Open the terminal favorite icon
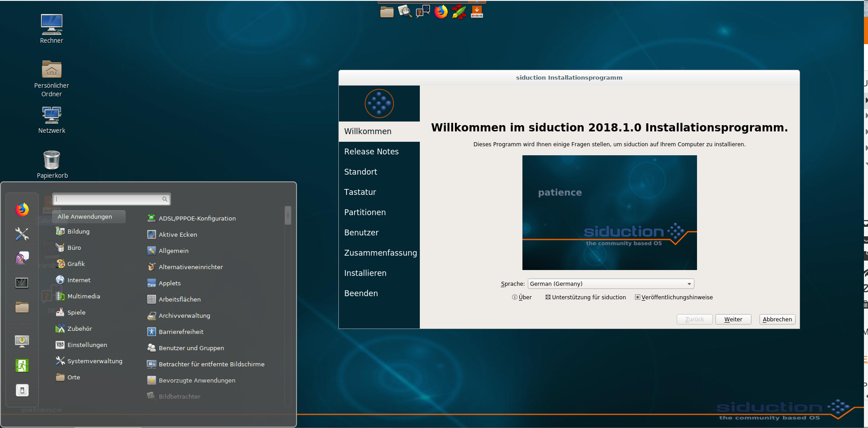Viewport: 868px width, 428px height. point(22,283)
